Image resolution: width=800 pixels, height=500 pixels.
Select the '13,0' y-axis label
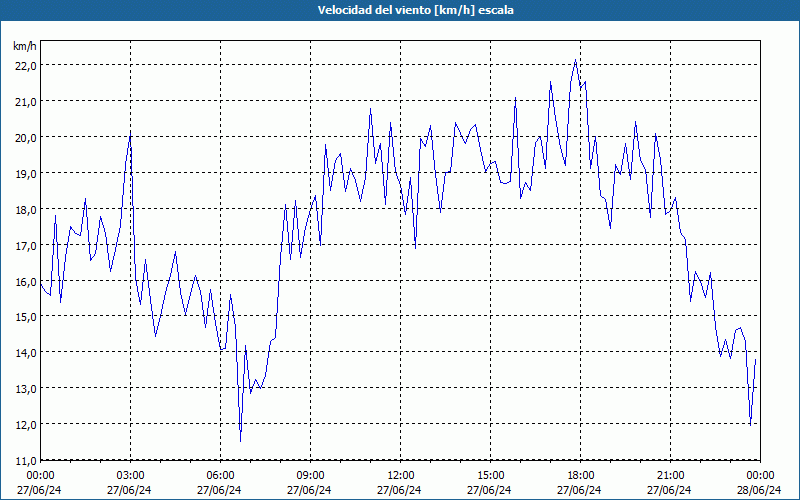pyautogui.click(x=25, y=389)
